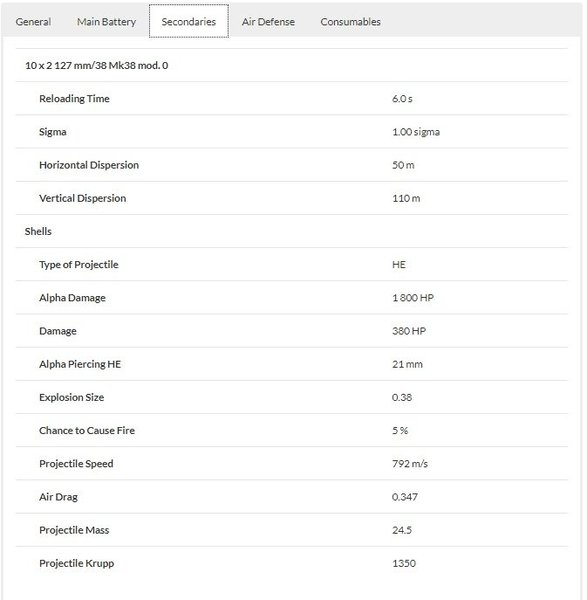Switch to the Consumables tab
Screen dimensions: 587x600
click(x=351, y=22)
